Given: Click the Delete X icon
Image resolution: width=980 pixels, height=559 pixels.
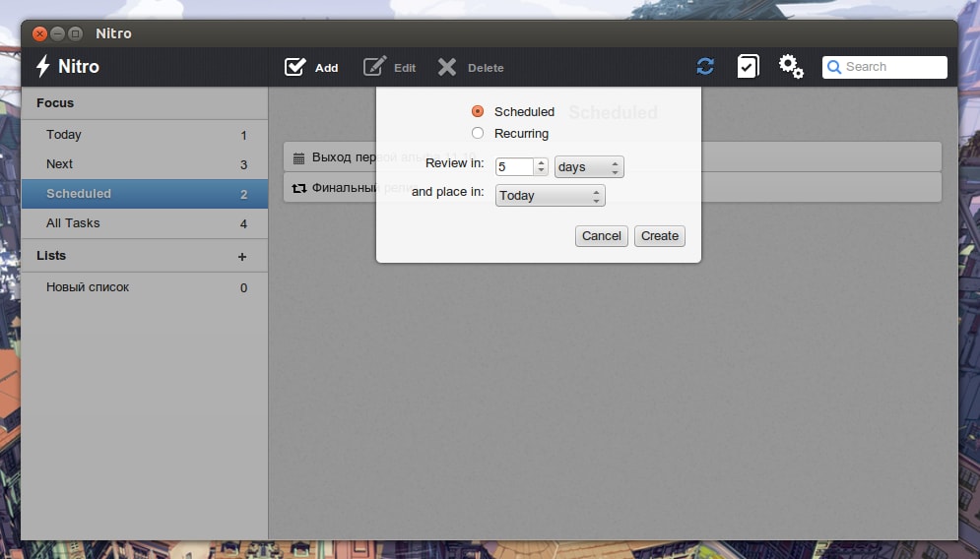Looking at the screenshot, I should (447, 67).
